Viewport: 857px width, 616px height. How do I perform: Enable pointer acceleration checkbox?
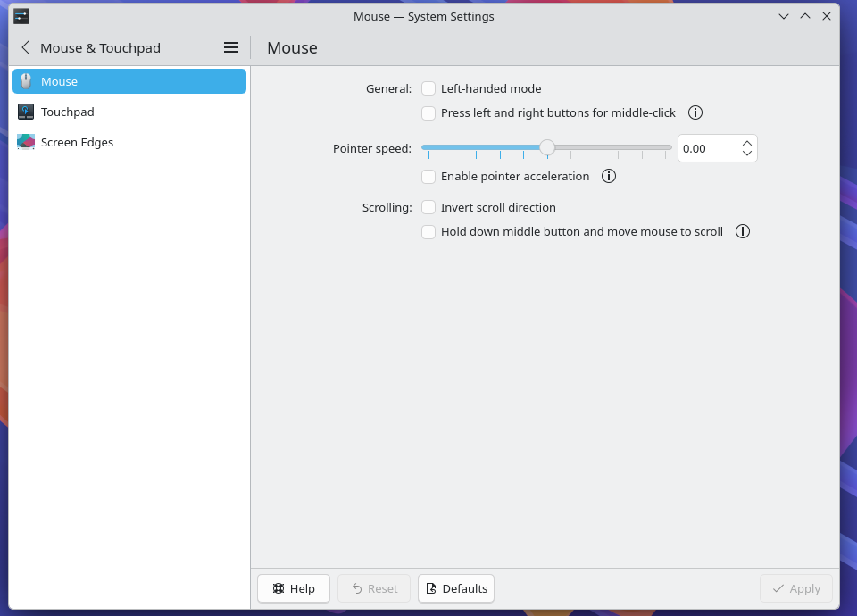(428, 176)
